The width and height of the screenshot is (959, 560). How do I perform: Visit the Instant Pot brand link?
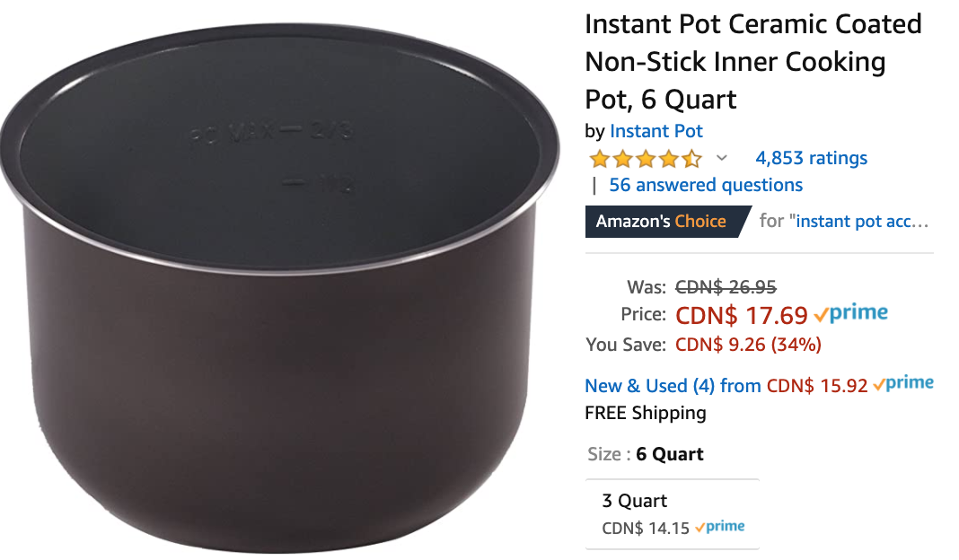656,131
